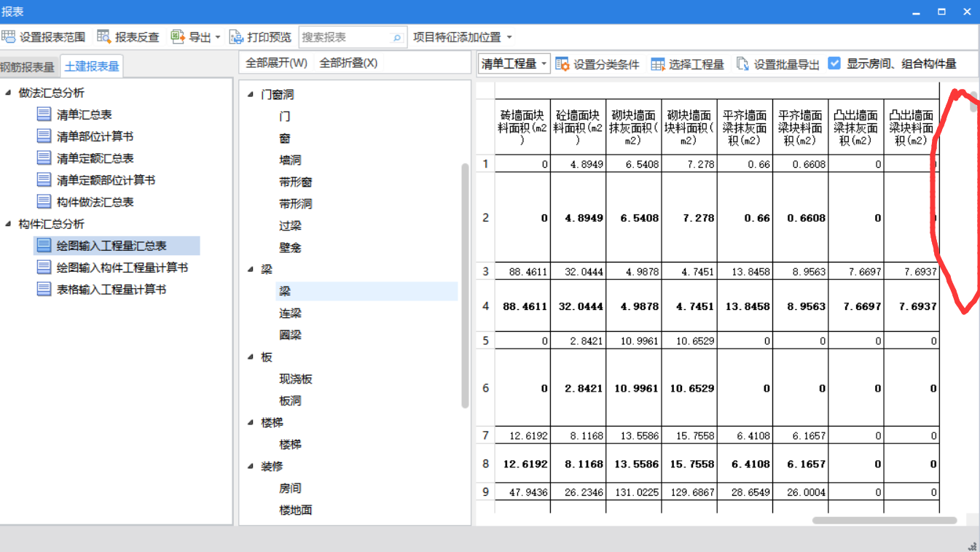This screenshot has width=980, height=552.
Task: Click the 设置报表范围 toolbar icon
Action: [x=8, y=36]
